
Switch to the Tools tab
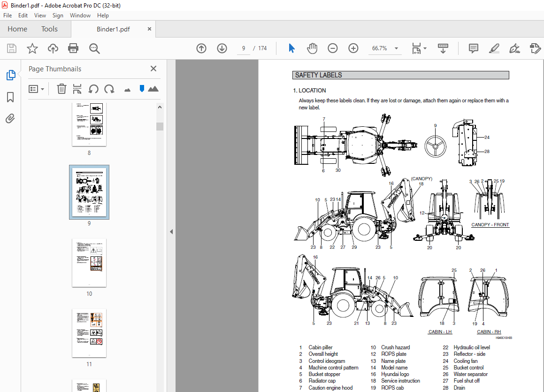point(50,29)
